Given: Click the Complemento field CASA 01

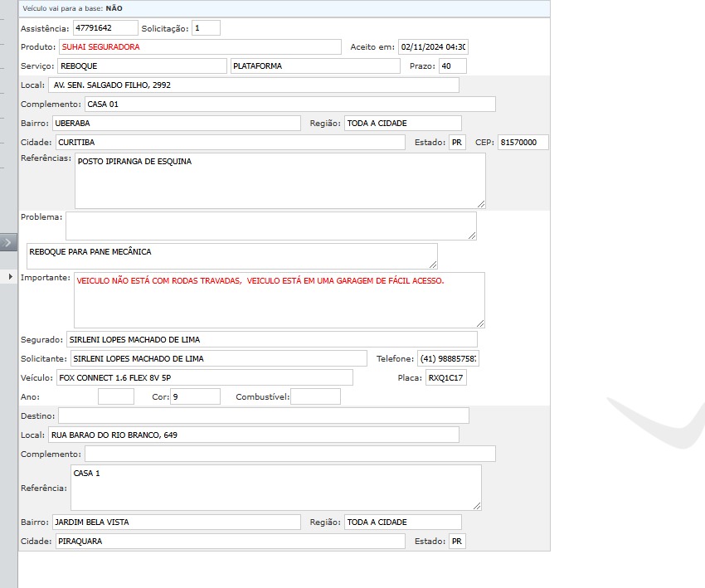Looking at the screenshot, I should [290, 104].
